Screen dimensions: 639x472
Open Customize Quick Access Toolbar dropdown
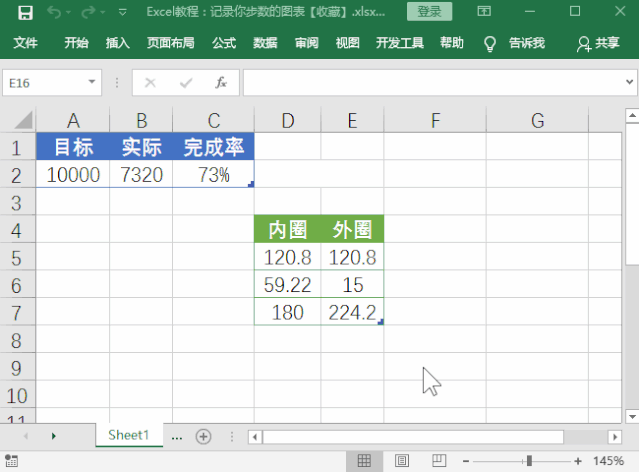click(122, 13)
